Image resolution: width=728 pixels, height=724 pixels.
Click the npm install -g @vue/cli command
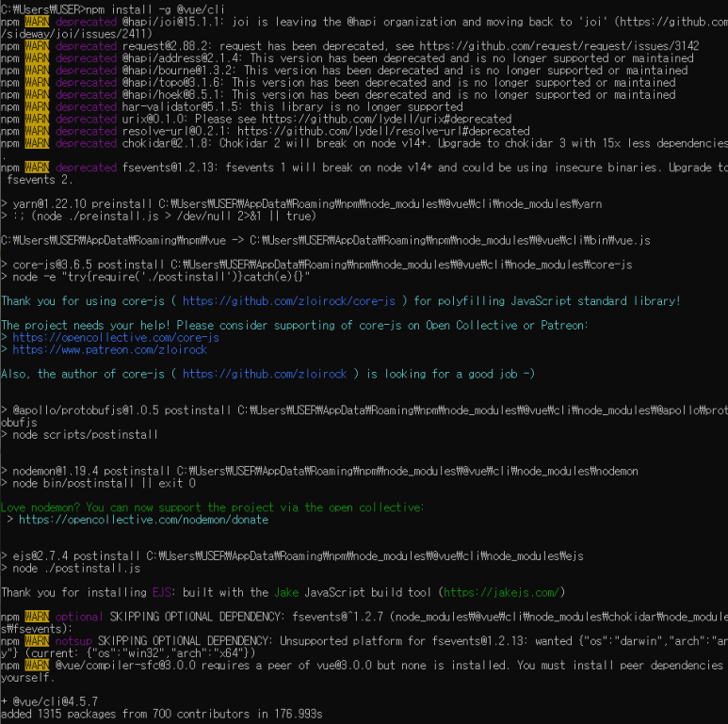point(155,9)
